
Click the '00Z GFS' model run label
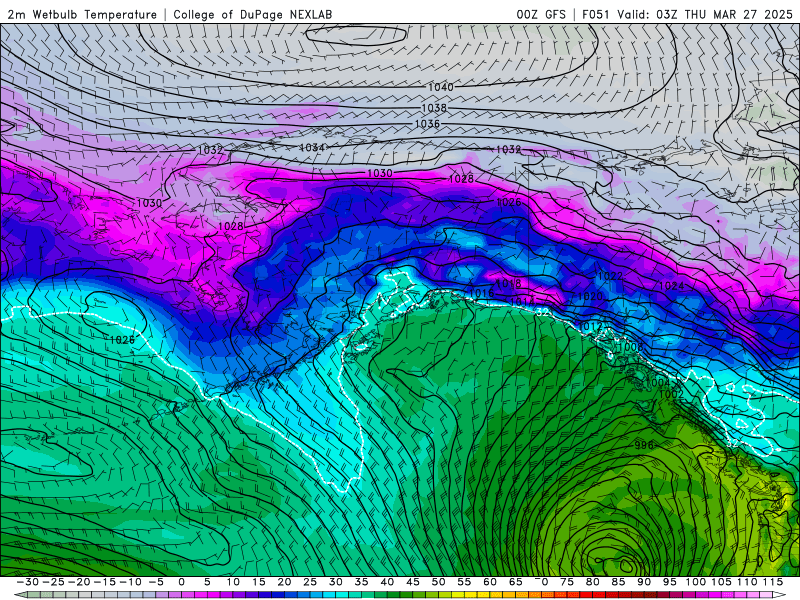541,15
